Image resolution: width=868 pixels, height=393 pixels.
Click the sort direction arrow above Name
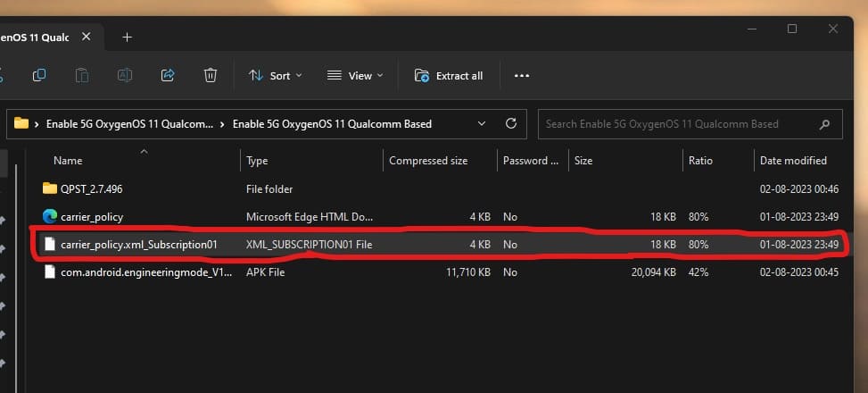144,151
